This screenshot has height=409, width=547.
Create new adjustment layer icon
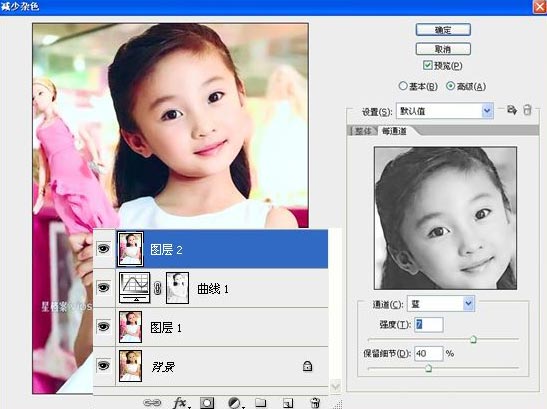pyautogui.click(x=235, y=403)
